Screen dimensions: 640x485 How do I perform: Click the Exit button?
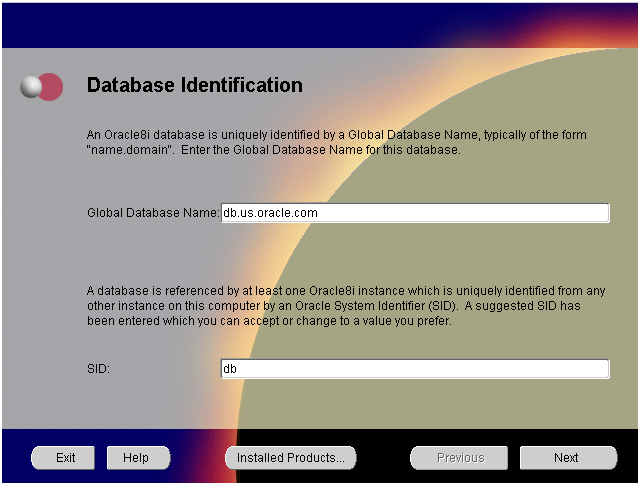(x=63, y=458)
